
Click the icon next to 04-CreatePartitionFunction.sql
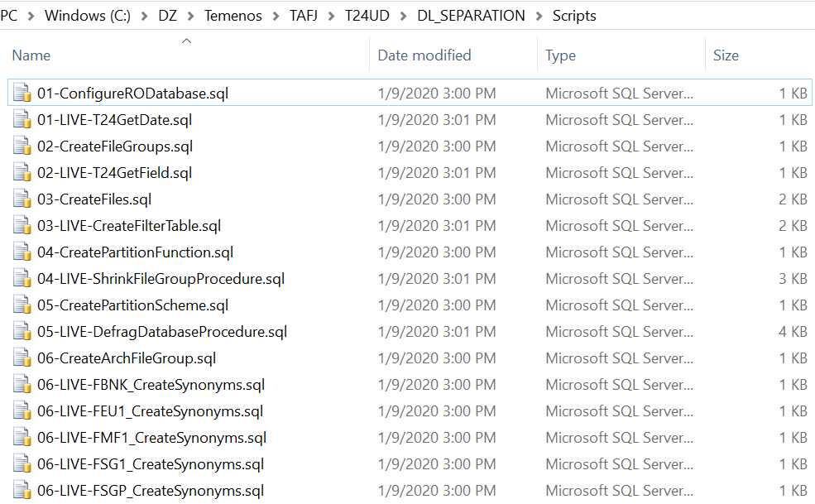[22, 252]
